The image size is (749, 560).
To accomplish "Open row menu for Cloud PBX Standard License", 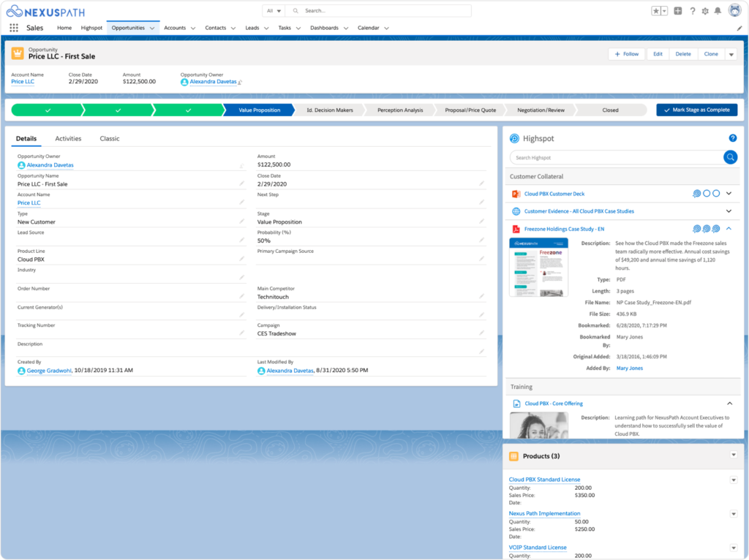I will pos(733,480).
